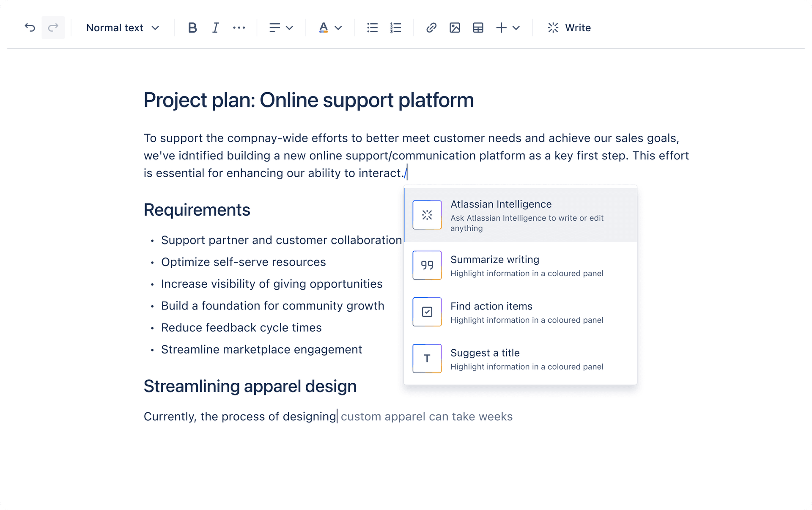The height and width of the screenshot is (510, 812).
Task: Click the quote icon beside Summarize writing
Action: (427, 266)
